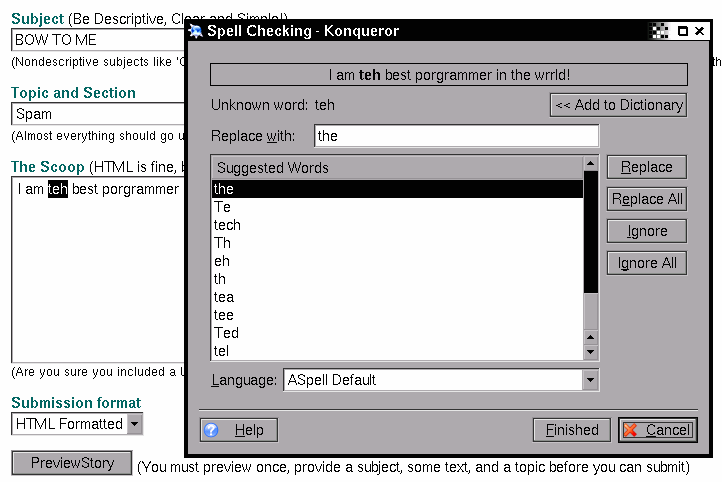722x482 pixels.
Task: Click the red X icon on Cancel
Action: pyautogui.click(x=631, y=430)
